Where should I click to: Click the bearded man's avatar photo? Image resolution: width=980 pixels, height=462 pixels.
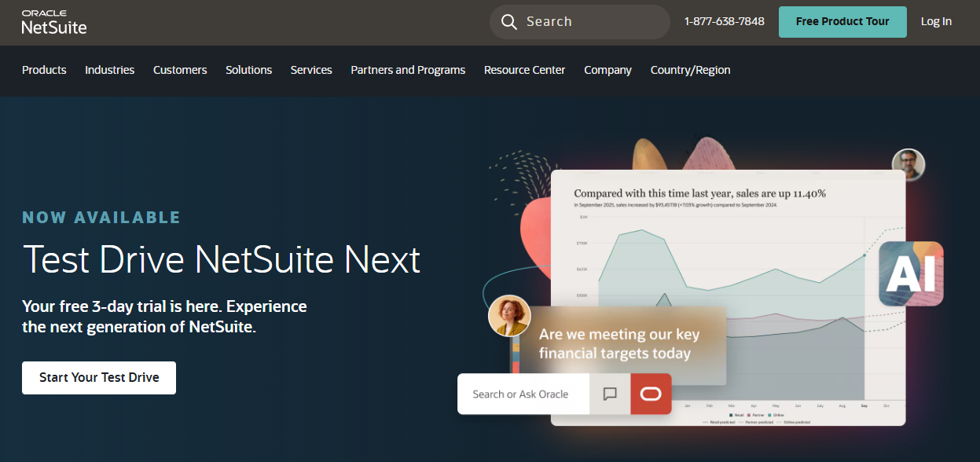pyautogui.click(x=908, y=164)
